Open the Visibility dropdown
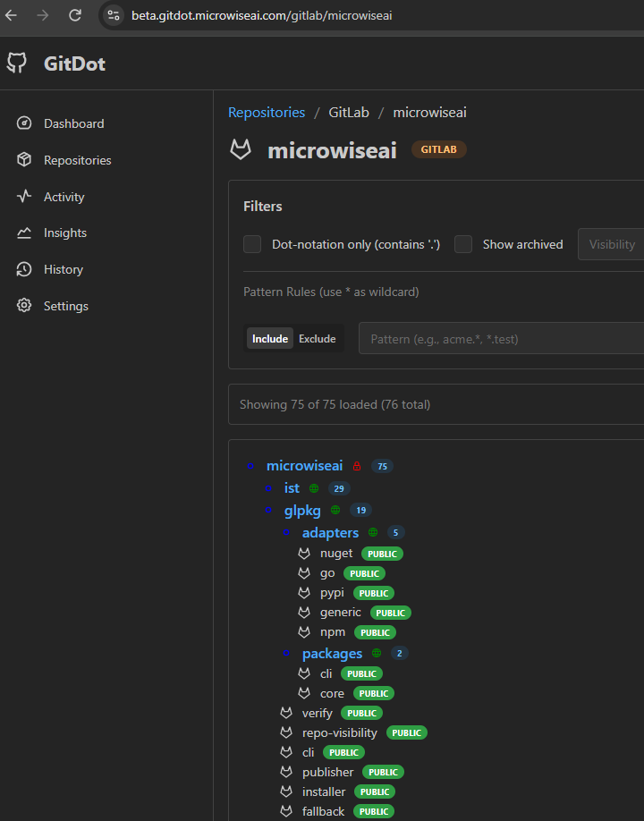 [611, 244]
